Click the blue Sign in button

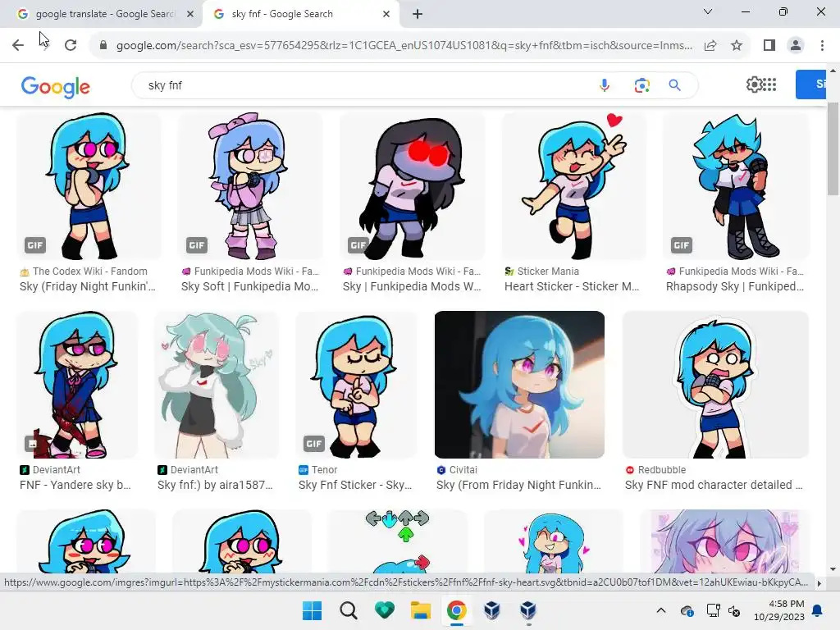pos(810,84)
